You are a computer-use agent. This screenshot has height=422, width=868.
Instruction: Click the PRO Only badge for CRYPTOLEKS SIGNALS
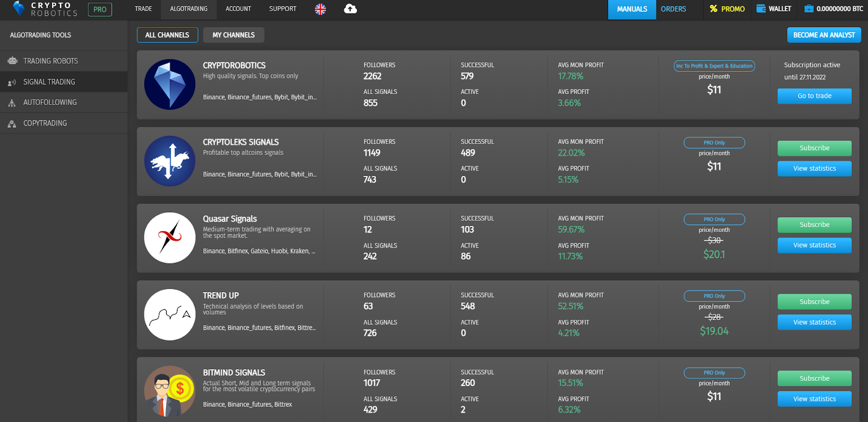click(x=714, y=143)
